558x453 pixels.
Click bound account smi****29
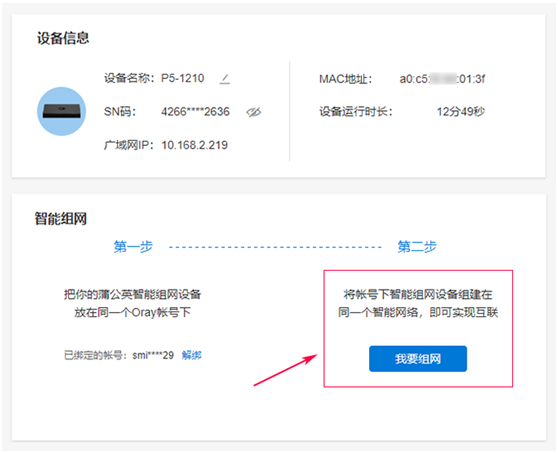[x=153, y=355]
